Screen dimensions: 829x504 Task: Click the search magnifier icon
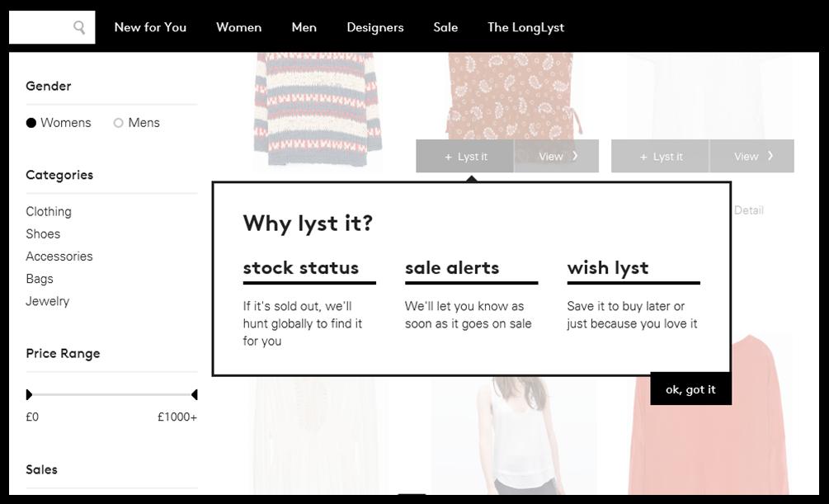(79, 27)
